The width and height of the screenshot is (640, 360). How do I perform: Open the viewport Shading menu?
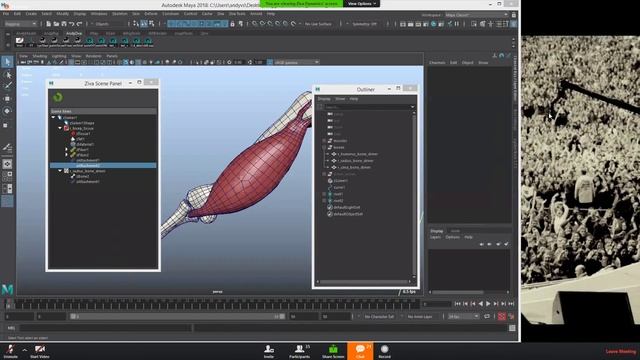pyautogui.click(x=40, y=56)
